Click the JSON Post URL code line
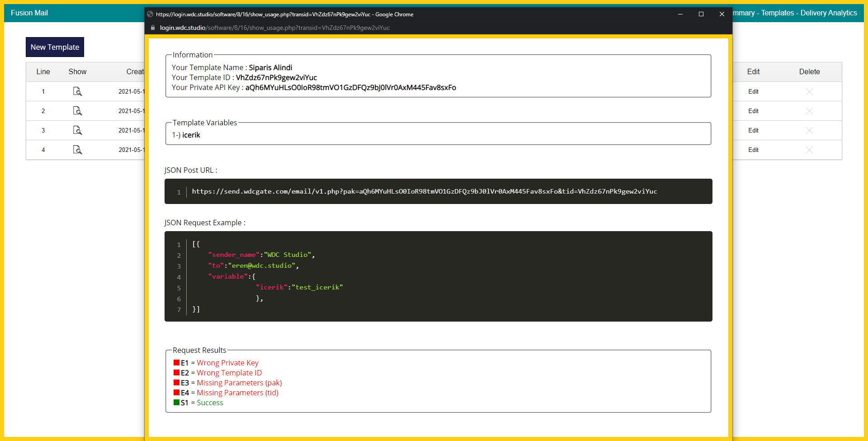The height and width of the screenshot is (441, 868). (x=424, y=191)
